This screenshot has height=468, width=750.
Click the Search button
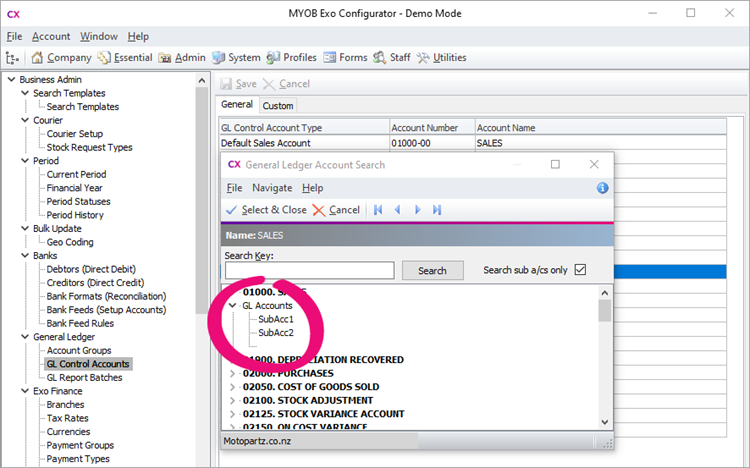[x=432, y=271]
